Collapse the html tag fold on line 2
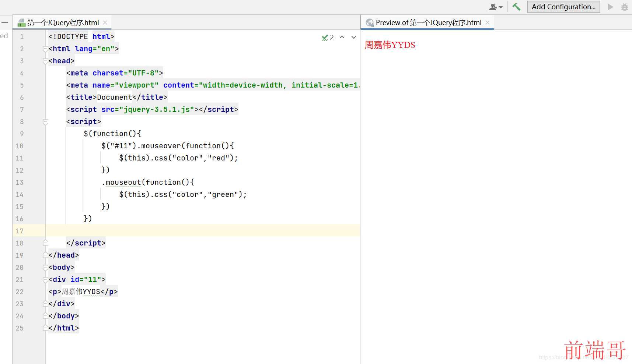Screen dimensions: 632x364 [45, 49]
